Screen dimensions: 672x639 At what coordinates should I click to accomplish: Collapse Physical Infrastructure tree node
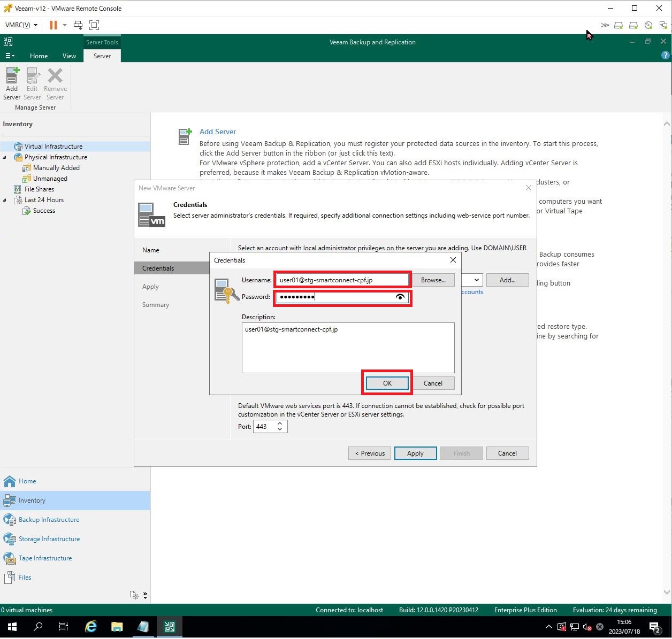pos(5,157)
